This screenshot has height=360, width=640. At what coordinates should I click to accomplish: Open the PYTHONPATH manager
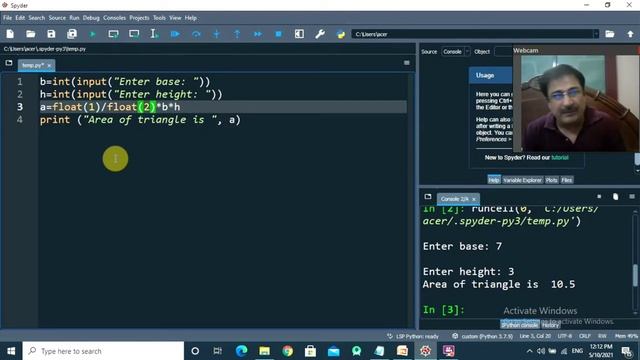point(341,34)
